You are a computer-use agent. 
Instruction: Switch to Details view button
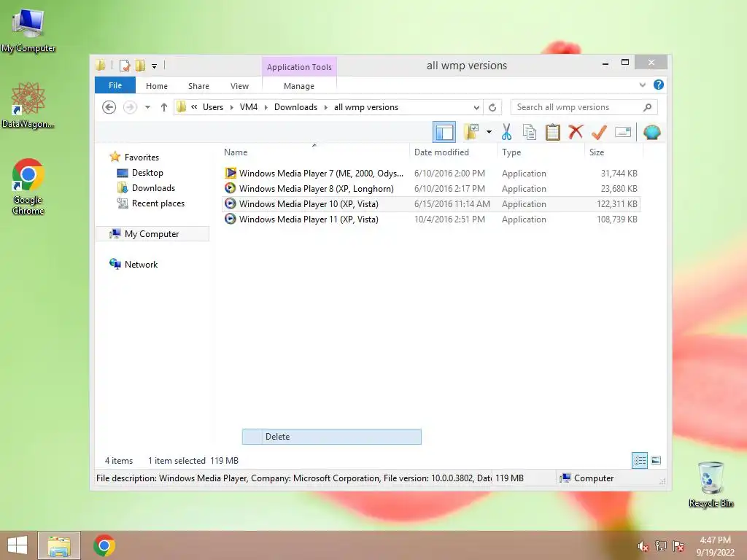tap(639, 461)
